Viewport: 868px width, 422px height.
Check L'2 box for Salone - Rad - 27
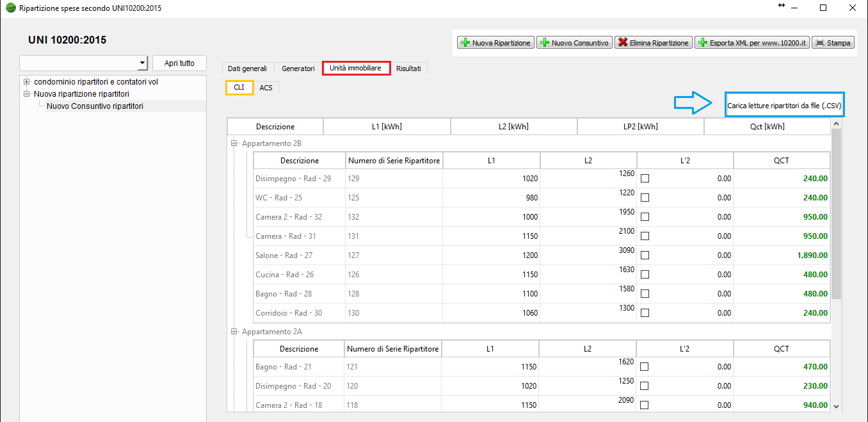(645, 256)
